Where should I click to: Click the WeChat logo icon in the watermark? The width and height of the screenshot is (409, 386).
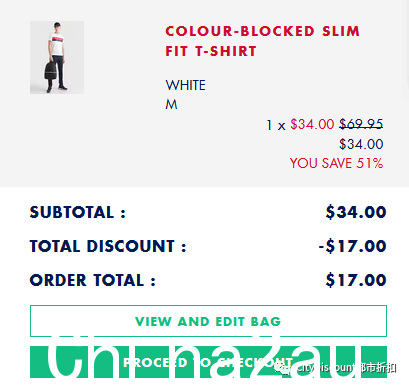coord(283,368)
